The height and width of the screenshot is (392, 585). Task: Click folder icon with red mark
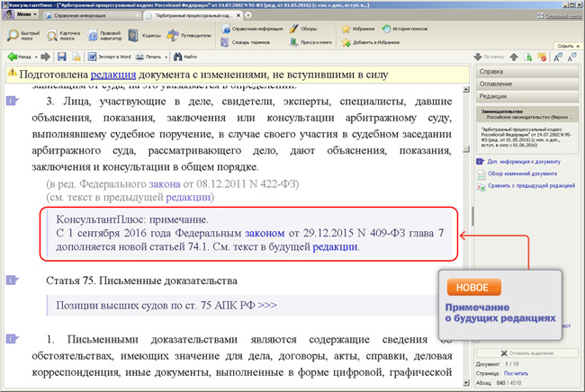542,57
